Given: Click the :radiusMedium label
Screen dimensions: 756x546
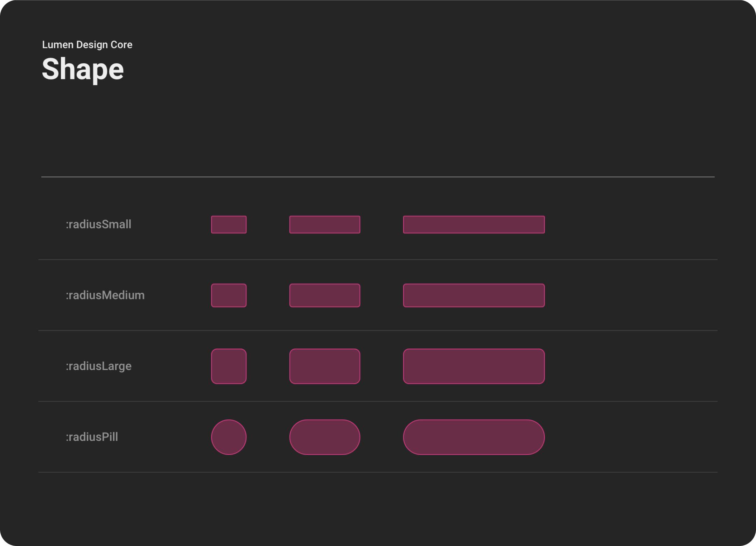Looking at the screenshot, I should coord(105,295).
